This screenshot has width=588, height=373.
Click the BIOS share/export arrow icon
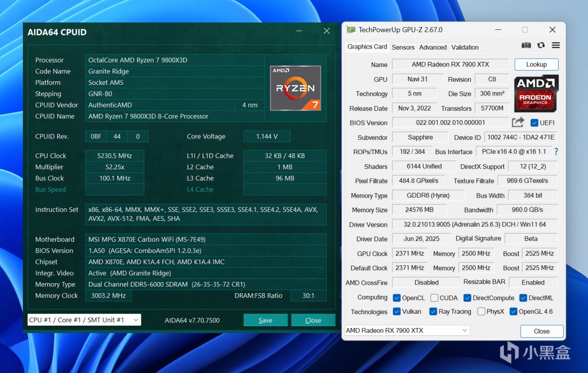[518, 122]
